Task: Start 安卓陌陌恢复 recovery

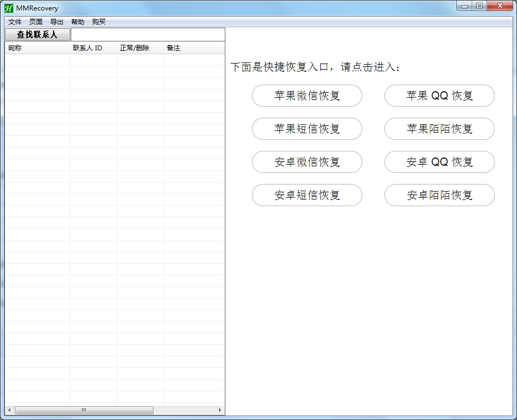Action: click(x=439, y=195)
